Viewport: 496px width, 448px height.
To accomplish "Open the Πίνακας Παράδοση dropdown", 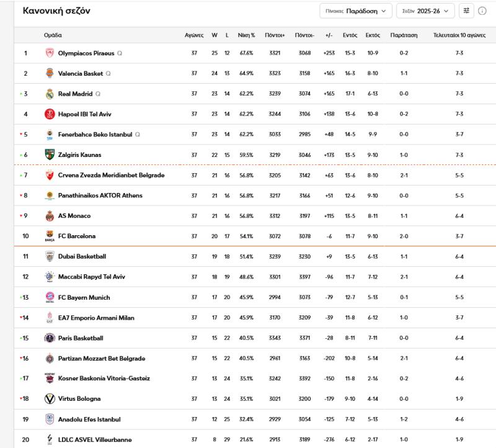I will [357, 11].
